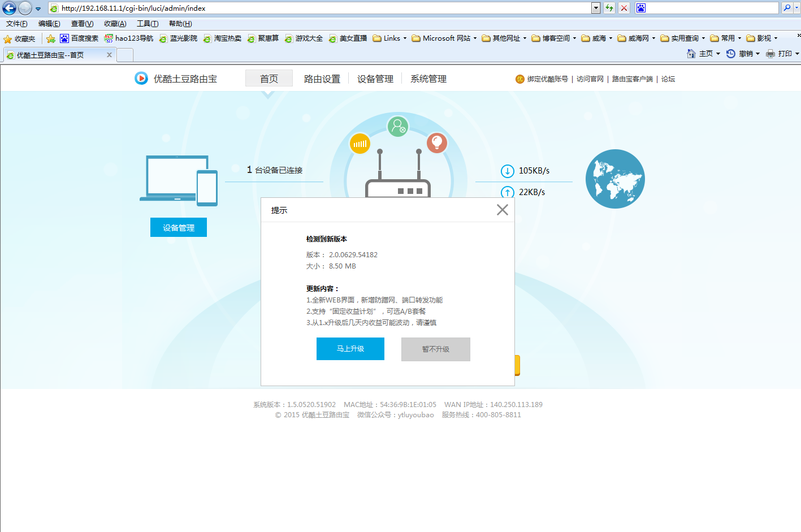The width and height of the screenshot is (801, 532).
Task: Click the yellow signal strength icon
Action: (x=360, y=144)
